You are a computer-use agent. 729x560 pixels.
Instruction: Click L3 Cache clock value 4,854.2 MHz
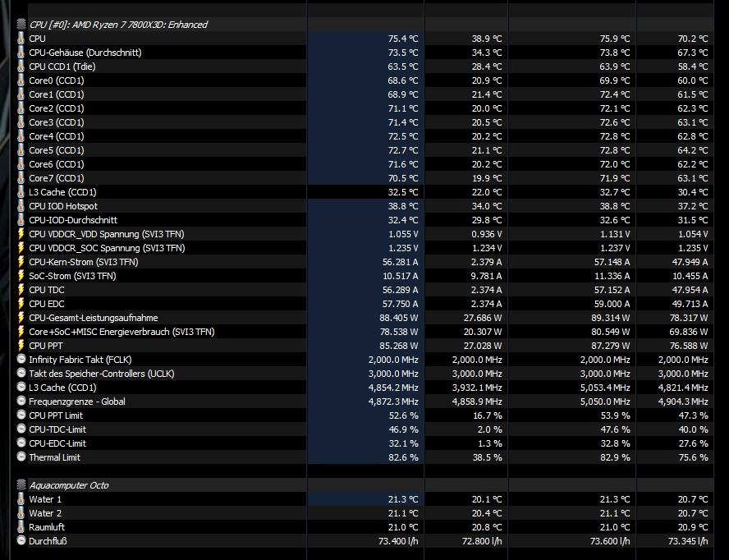coord(393,388)
